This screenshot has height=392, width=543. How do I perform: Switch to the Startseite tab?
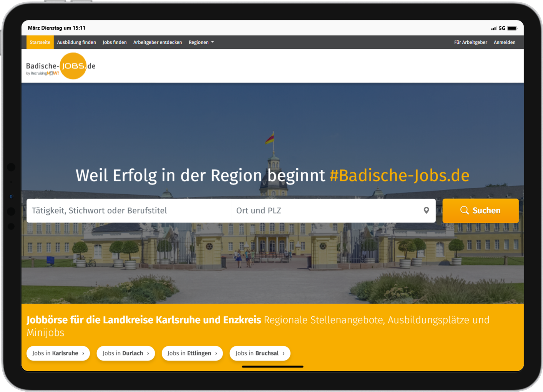(40, 42)
